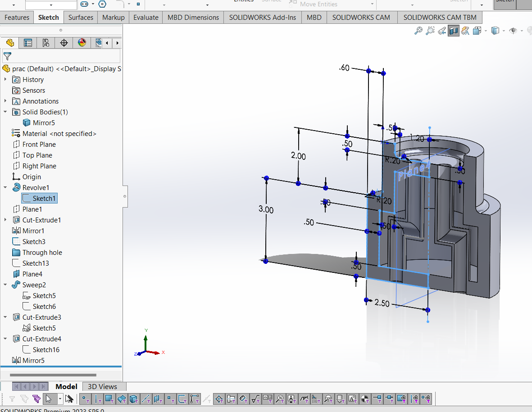Switch to the Surfaces tab
532x412 pixels.
click(x=81, y=17)
